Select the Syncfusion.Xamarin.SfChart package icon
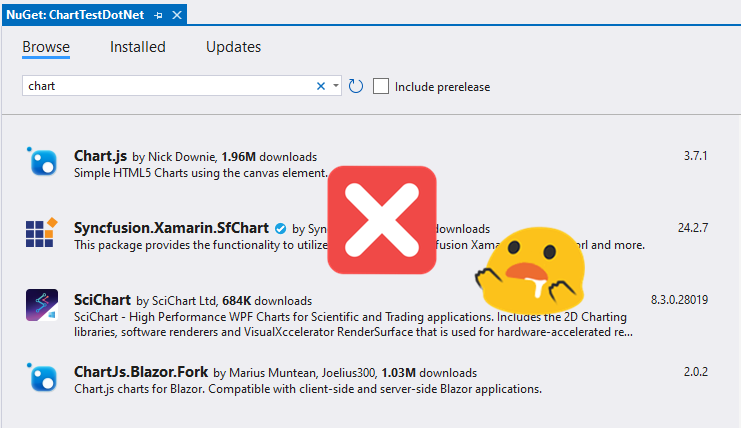The width and height of the screenshot is (741, 428). (x=42, y=233)
